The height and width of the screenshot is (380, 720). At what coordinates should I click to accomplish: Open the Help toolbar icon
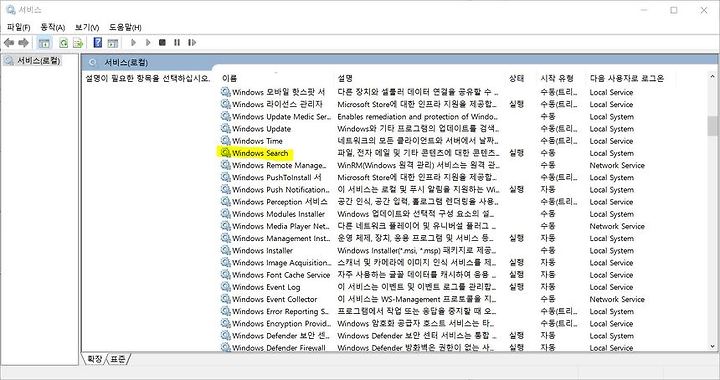point(97,43)
